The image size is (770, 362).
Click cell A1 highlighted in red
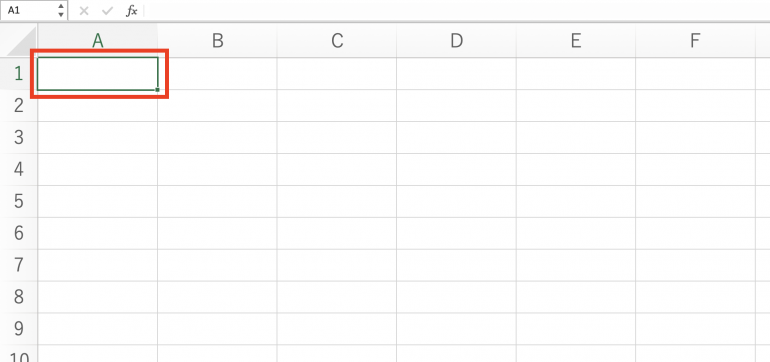(98, 74)
